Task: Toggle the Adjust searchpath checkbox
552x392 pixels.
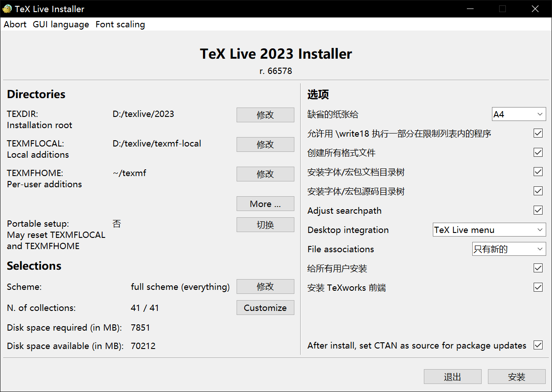Action: [538, 210]
